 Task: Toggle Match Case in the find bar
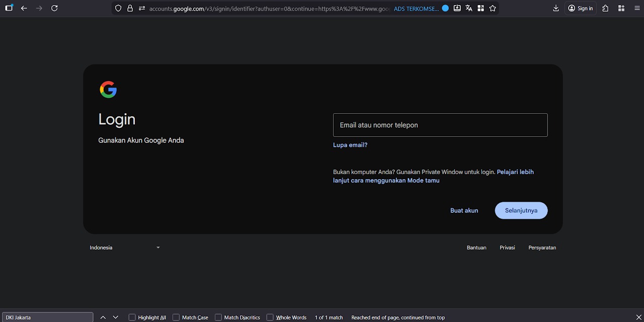coord(176,317)
